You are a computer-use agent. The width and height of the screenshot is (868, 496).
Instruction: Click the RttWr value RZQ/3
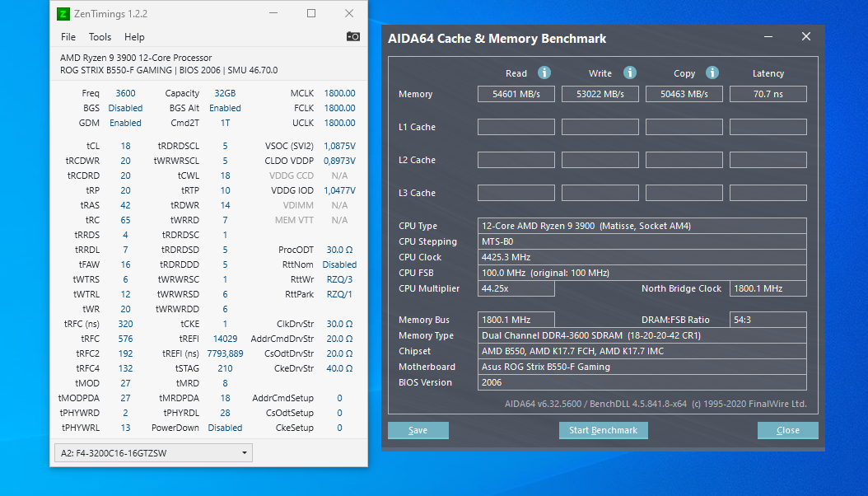click(339, 279)
